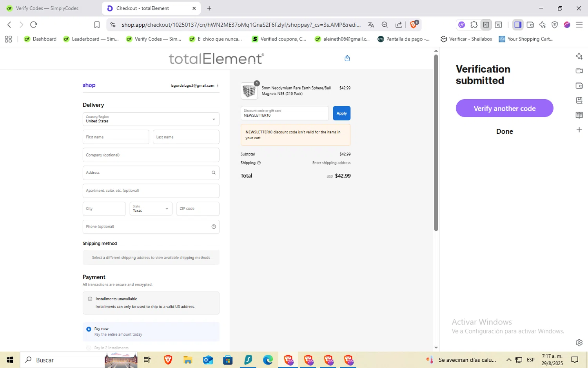Open Brave Shields lion icon
This screenshot has height=368, width=588.
[x=414, y=24]
